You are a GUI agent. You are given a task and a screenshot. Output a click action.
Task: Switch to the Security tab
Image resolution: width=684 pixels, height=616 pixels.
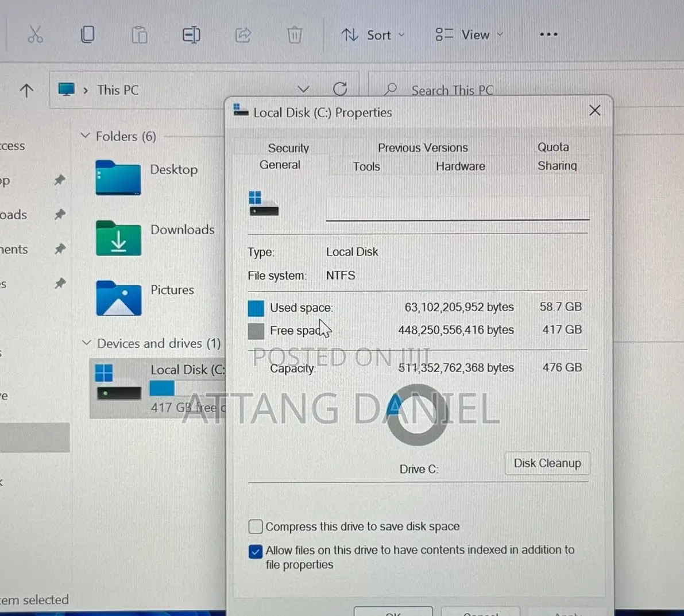[288, 148]
